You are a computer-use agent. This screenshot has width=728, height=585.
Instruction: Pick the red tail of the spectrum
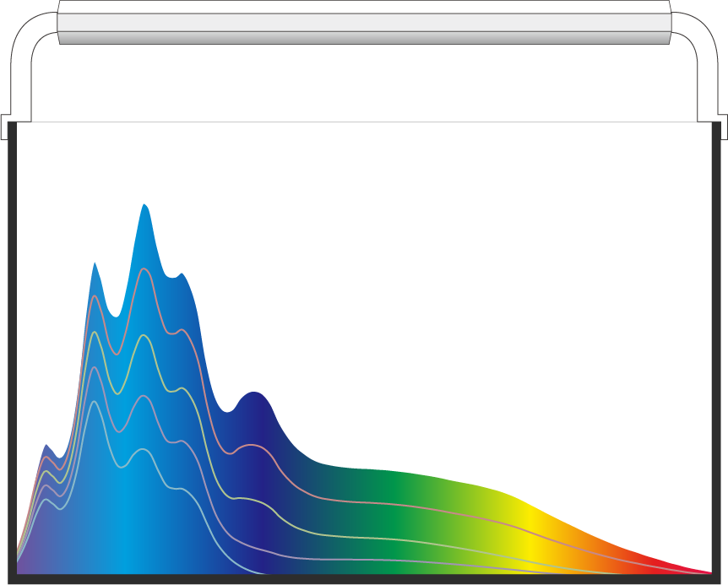(669, 564)
